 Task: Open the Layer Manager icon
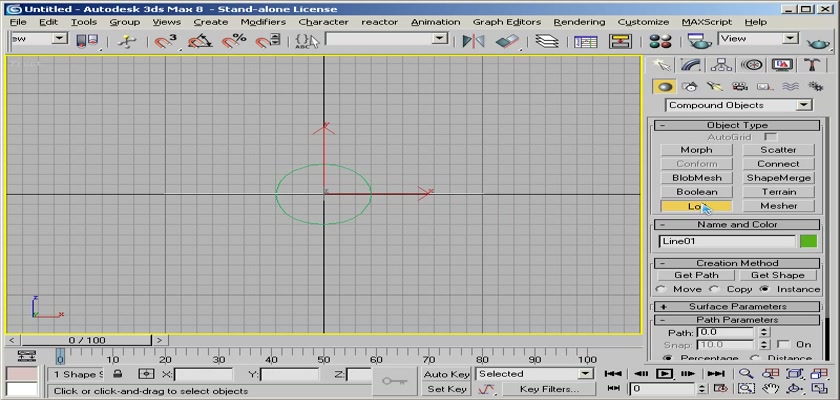[546, 41]
